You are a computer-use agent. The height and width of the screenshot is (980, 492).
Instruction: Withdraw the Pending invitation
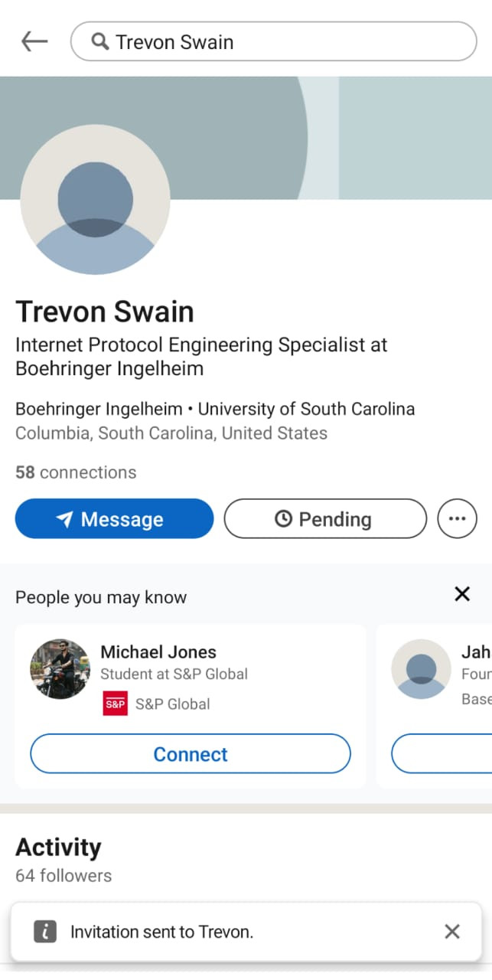325,518
